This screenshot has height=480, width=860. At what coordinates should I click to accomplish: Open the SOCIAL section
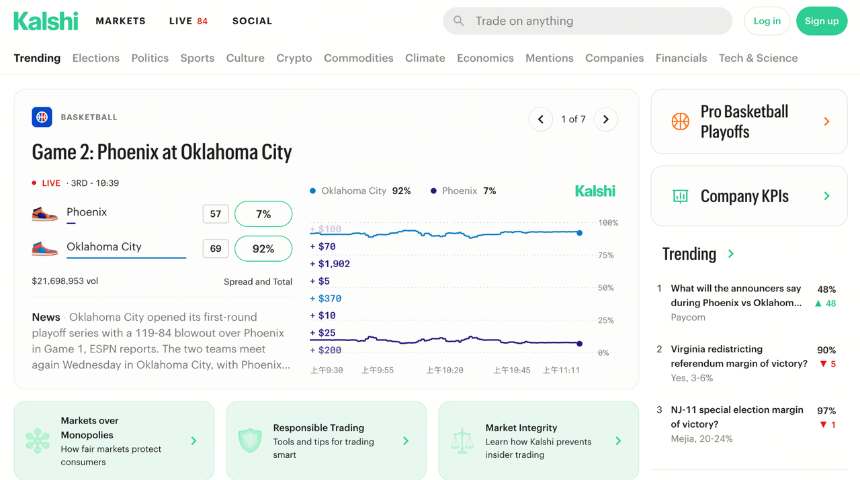pos(252,21)
